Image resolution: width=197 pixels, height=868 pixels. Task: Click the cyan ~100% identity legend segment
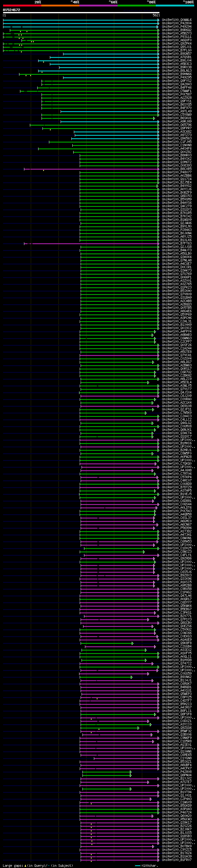(175, 6)
